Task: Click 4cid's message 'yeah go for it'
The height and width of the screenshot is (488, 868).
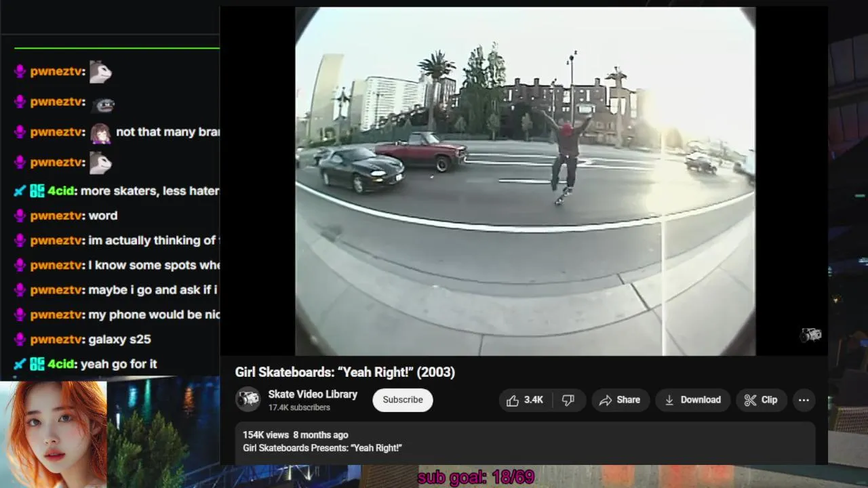Action: 119,364
